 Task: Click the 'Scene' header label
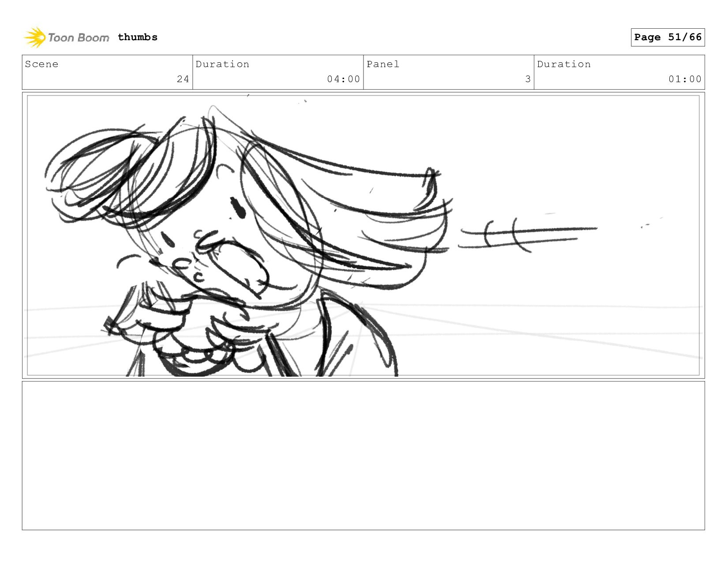[x=42, y=64]
